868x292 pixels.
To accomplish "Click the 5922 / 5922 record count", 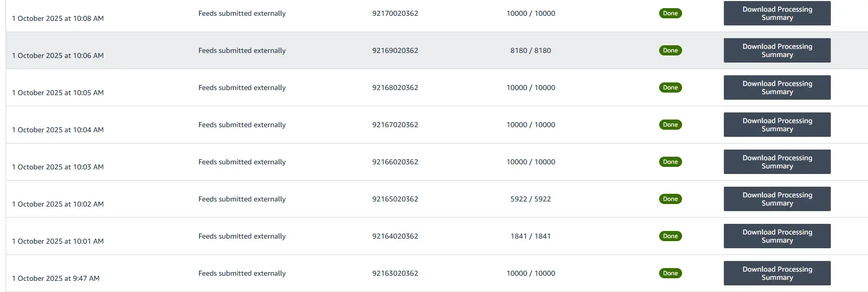I will [x=530, y=199].
